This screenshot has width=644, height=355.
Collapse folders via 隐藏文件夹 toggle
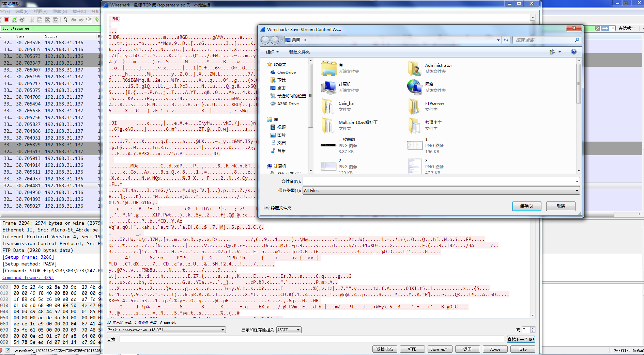click(x=278, y=208)
